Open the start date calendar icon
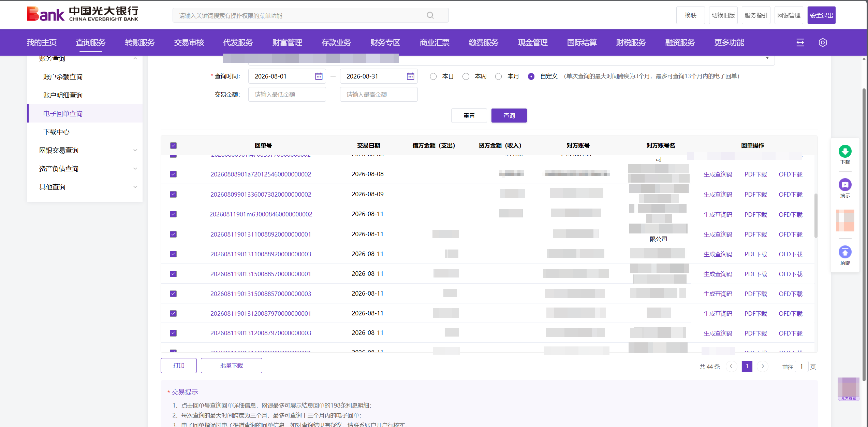 [319, 76]
